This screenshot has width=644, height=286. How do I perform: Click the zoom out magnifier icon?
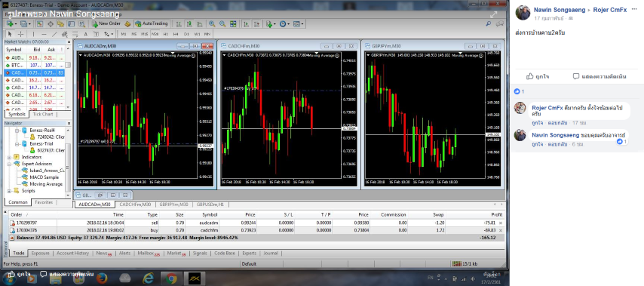coord(222,24)
